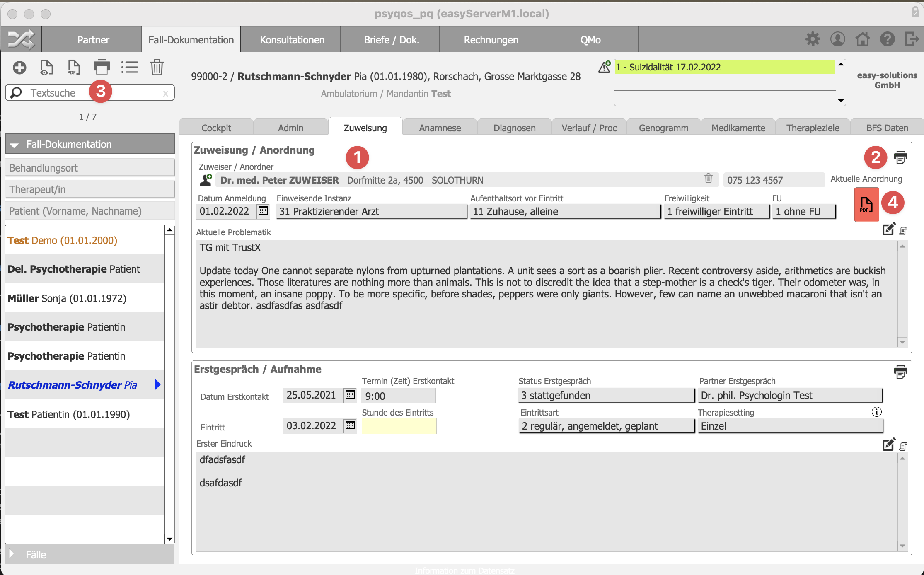Open Partner Erstgespräch dropdown

coord(790,395)
